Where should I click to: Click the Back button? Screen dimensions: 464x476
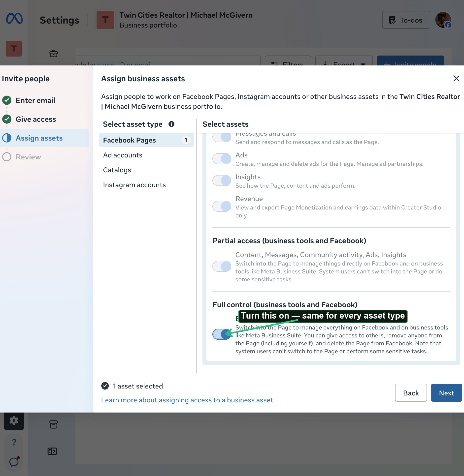(411, 393)
